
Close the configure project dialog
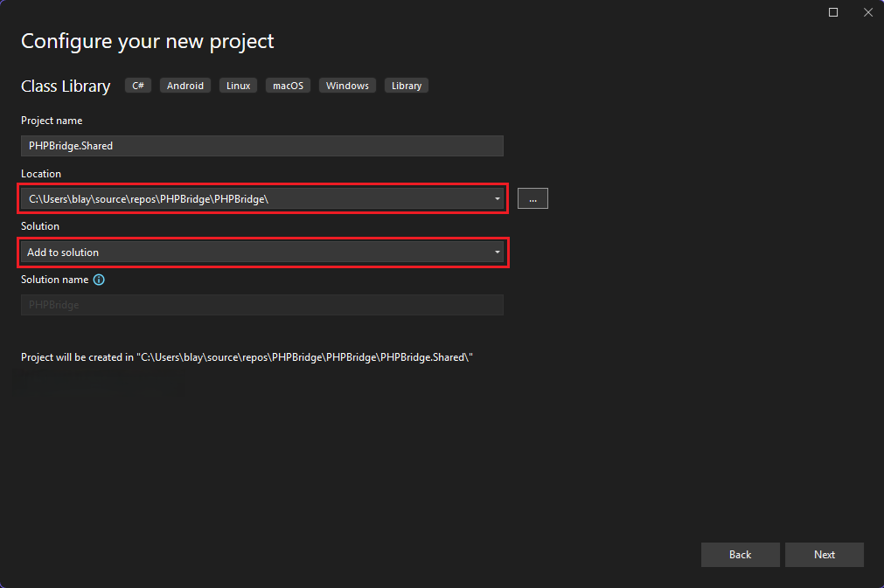867,12
